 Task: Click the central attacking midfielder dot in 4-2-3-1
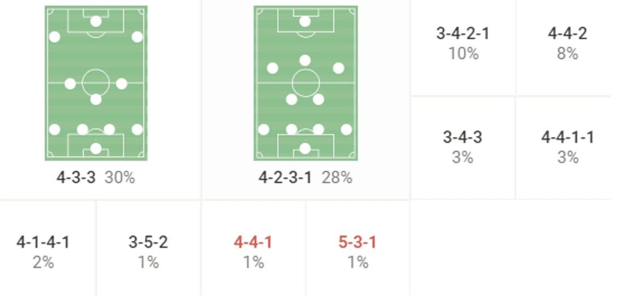click(305, 60)
